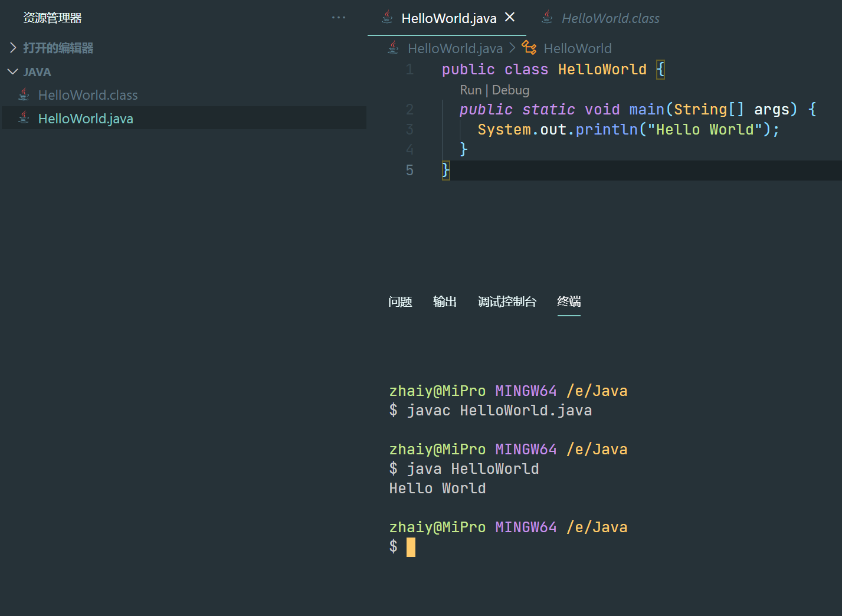This screenshot has width=842, height=616.
Task: Click Java icon beside HelloWorld.java in explorer
Action: (24, 118)
